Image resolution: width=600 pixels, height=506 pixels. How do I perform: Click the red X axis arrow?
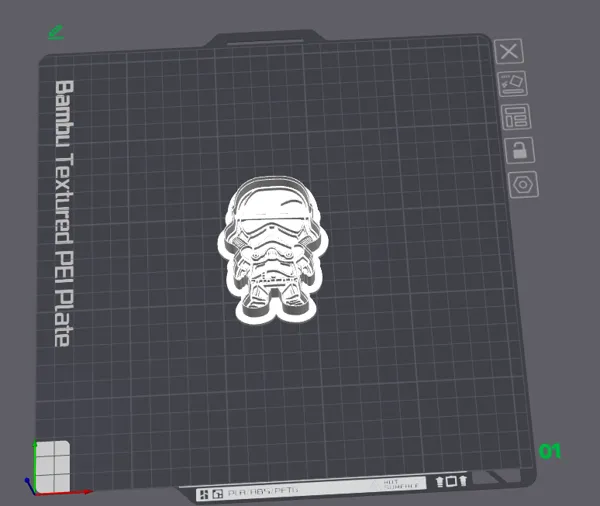click(65, 493)
